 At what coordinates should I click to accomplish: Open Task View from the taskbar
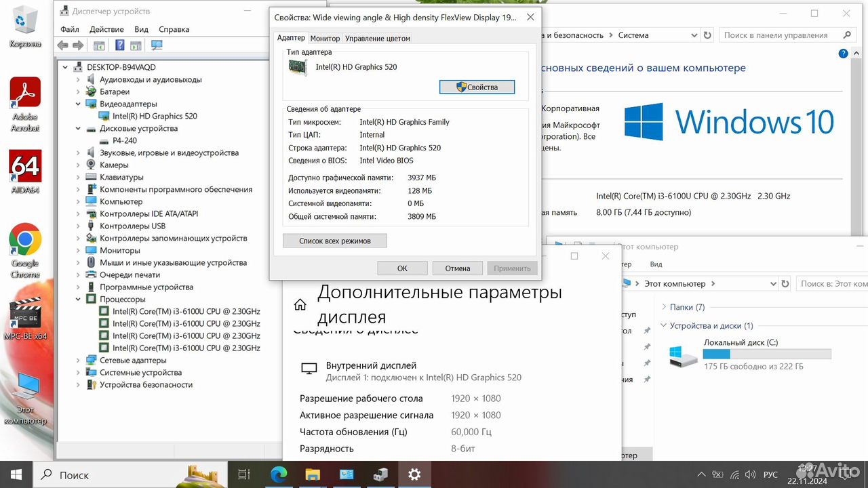pyautogui.click(x=245, y=474)
